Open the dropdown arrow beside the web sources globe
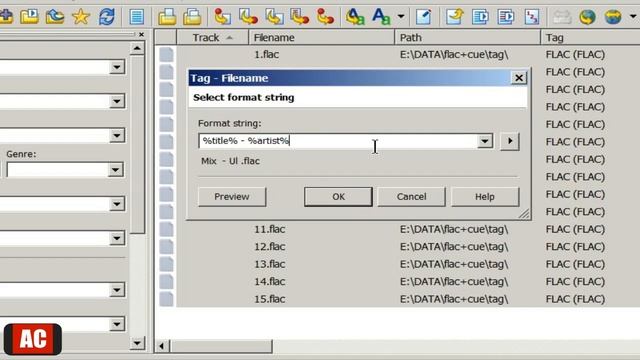 [633, 17]
